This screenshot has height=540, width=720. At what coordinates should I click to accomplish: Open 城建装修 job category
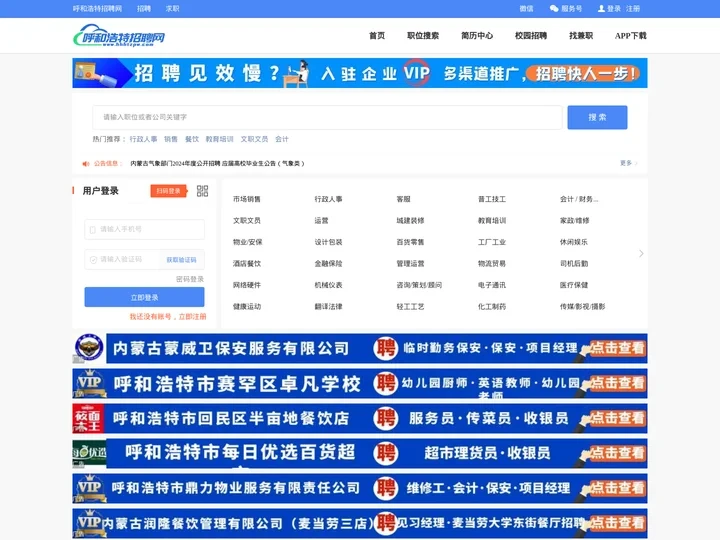point(410,220)
